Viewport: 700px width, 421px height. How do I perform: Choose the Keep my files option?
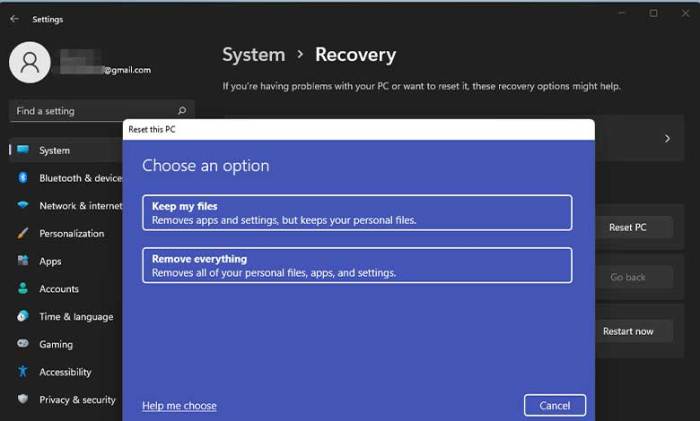pos(357,213)
